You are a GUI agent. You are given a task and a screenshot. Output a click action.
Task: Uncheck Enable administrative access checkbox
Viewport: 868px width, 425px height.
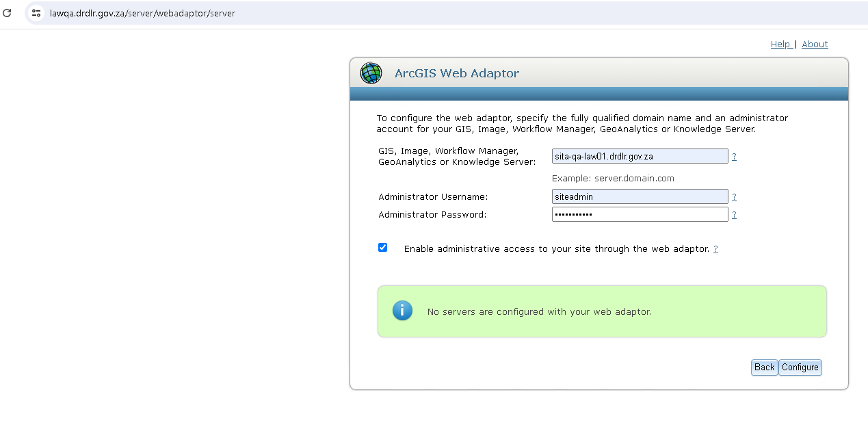pyautogui.click(x=382, y=248)
